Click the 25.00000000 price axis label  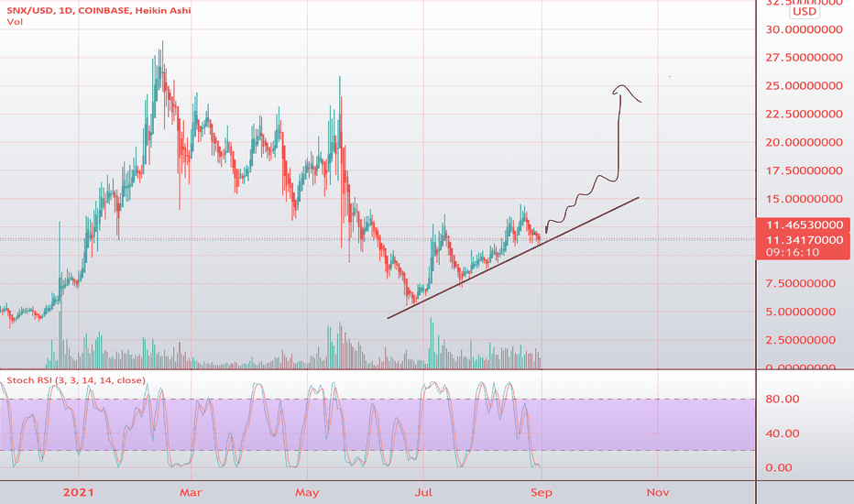(x=804, y=86)
